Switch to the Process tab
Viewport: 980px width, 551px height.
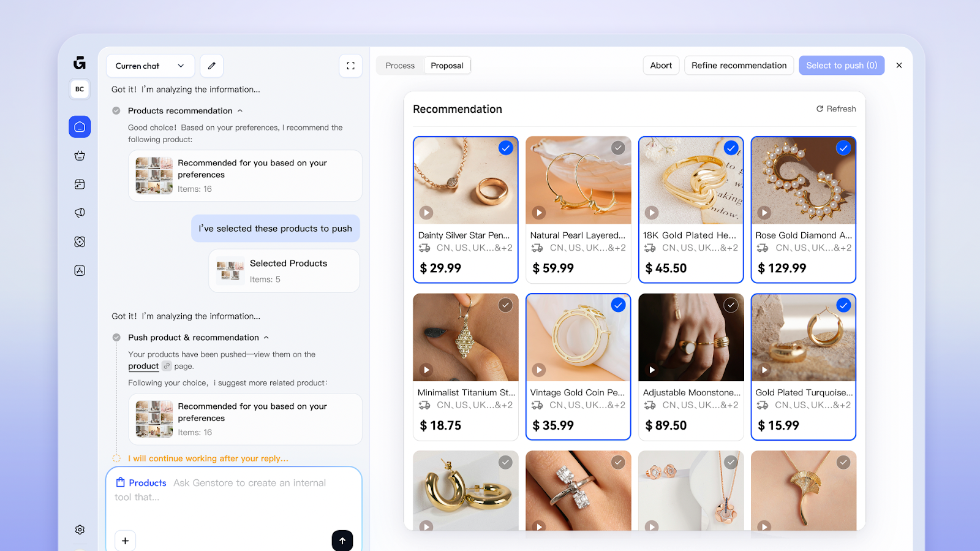click(x=400, y=66)
